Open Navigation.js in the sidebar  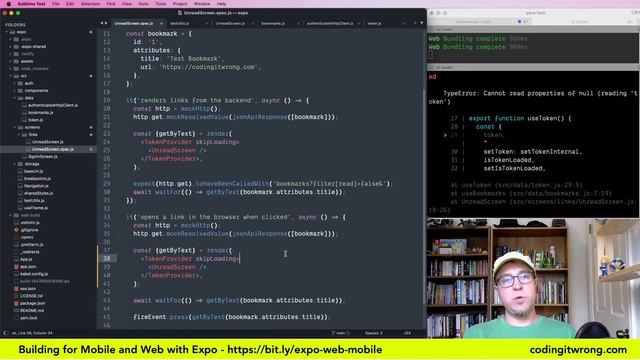pyautogui.click(x=36, y=186)
